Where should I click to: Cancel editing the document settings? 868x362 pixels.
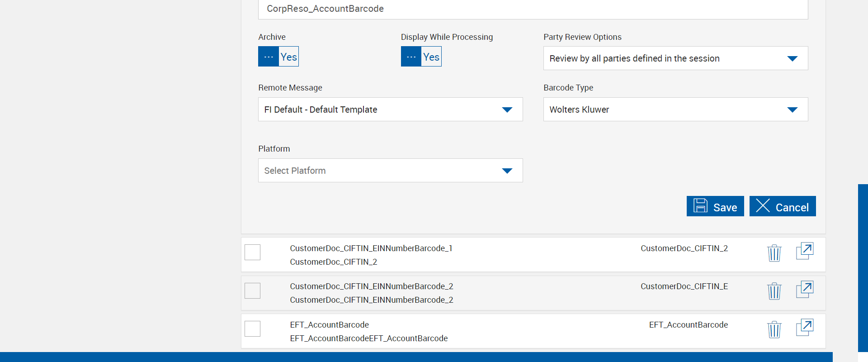782,206
